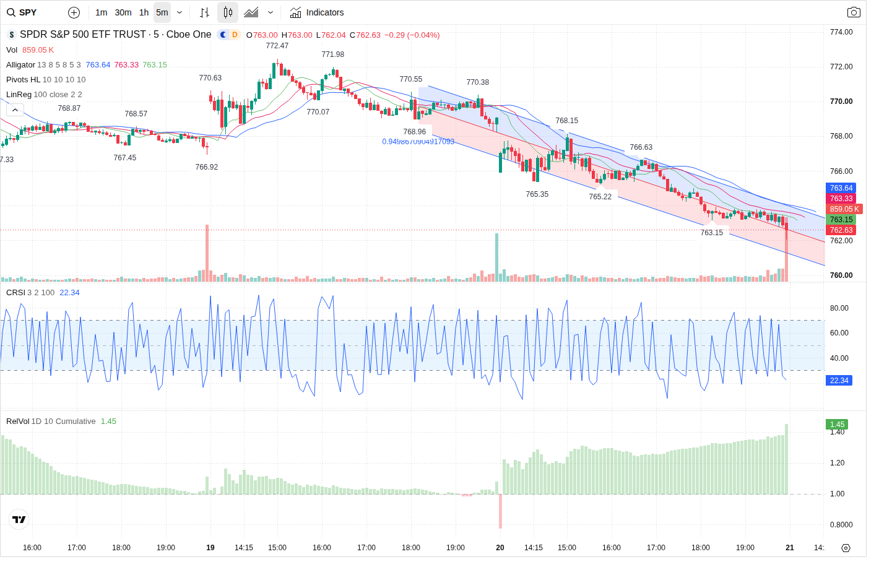Click the 1.45 RelVol axis label
The image size is (879, 588).
pos(837,425)
